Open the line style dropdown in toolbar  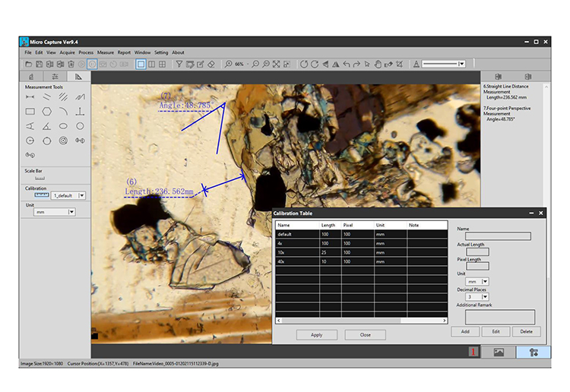point(461,65)
